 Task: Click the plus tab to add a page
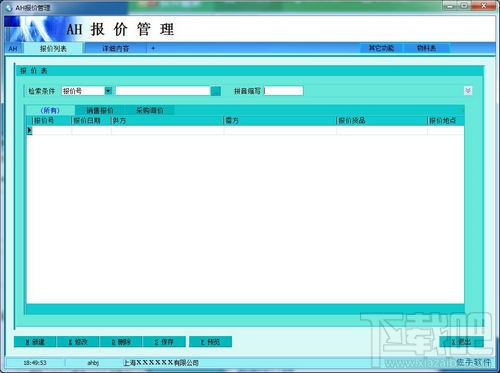(153, 48)
